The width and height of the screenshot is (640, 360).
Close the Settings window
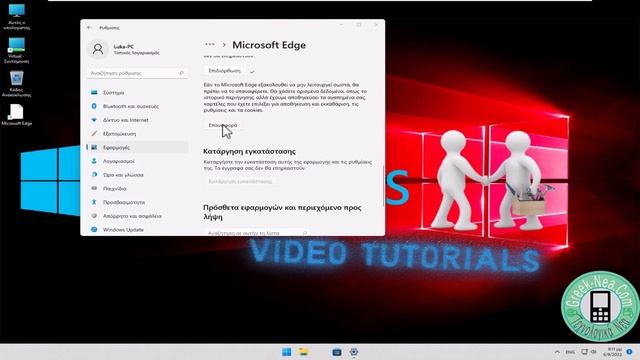coord(376,25)
